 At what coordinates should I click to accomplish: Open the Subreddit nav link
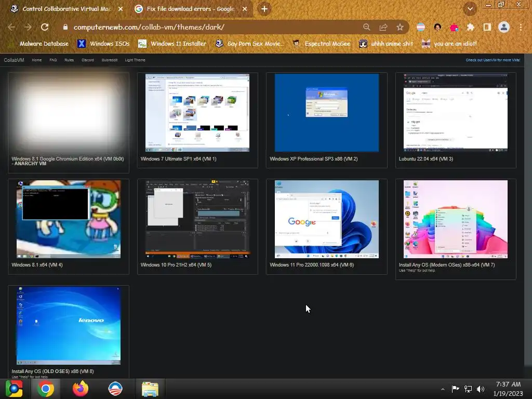coord(109,60)
